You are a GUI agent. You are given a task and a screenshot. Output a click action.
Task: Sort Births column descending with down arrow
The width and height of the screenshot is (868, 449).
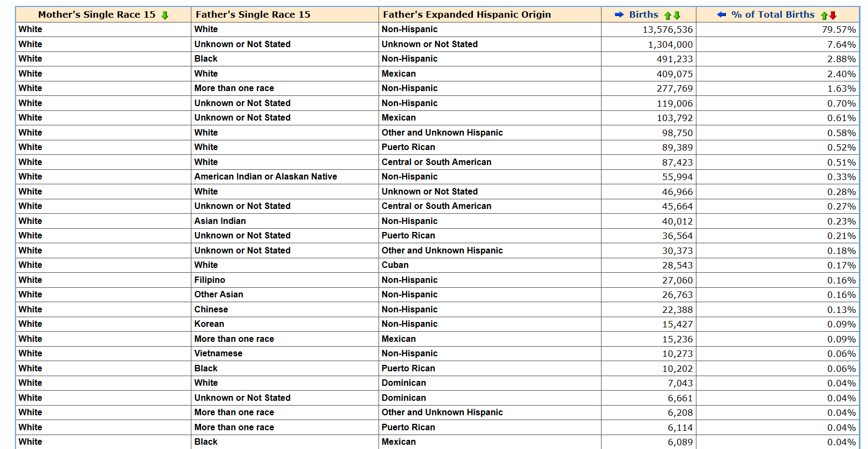tap(677, 15)
